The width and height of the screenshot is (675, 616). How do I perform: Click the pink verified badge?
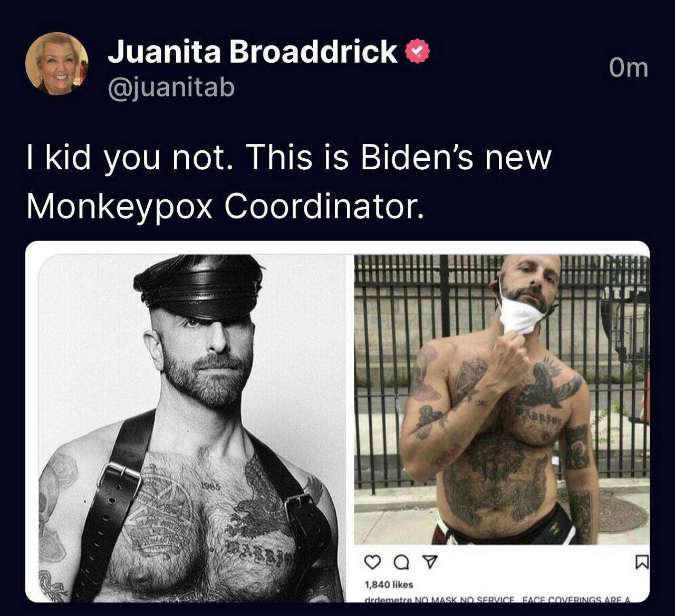click(417, 51)
